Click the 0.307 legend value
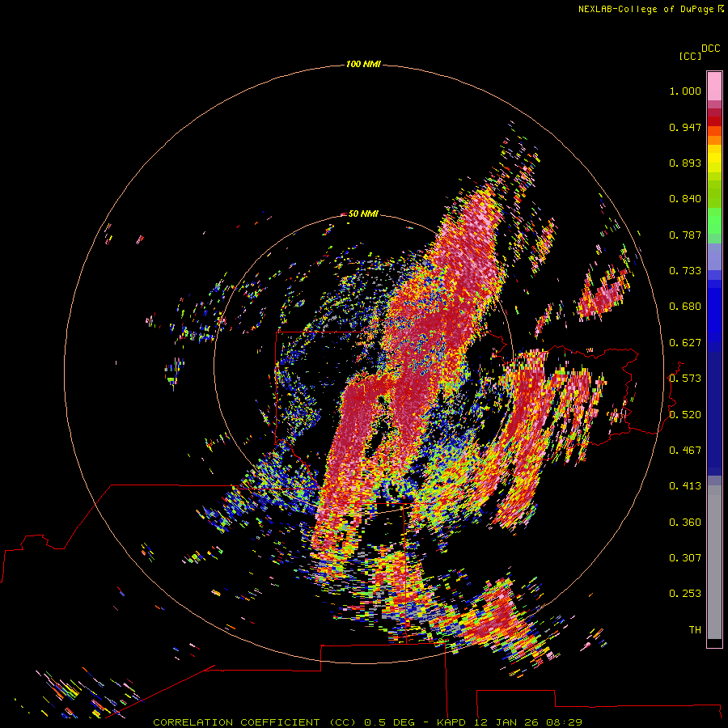Viewport: 728px width, 728px height. tap(685, 558)
